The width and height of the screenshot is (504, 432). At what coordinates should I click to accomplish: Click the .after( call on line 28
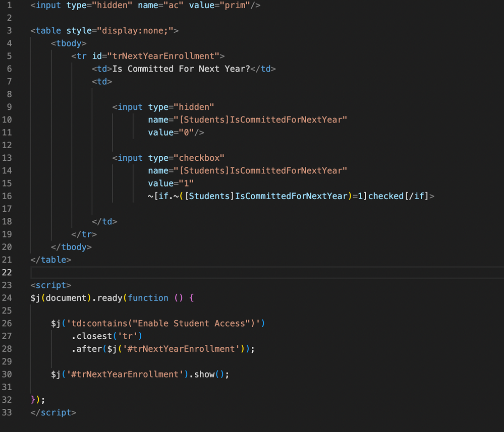click(89, 349)
